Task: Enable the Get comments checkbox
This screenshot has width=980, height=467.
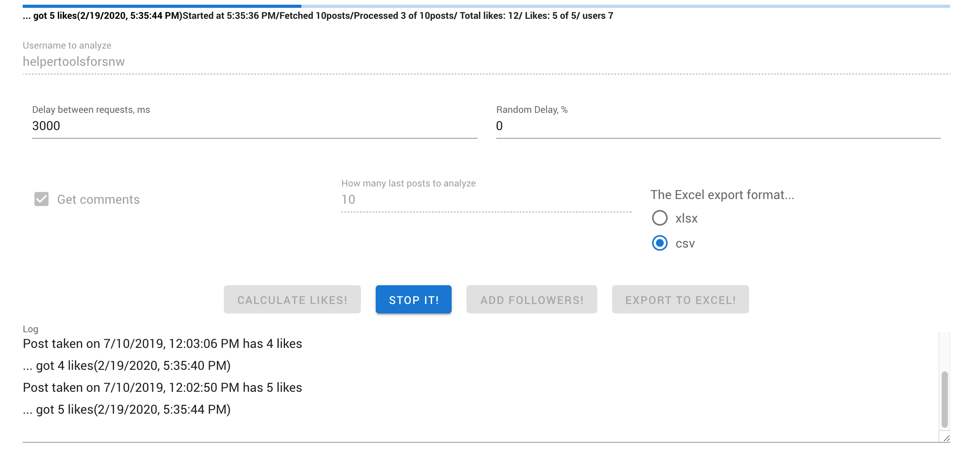Action: click(41, 199)
